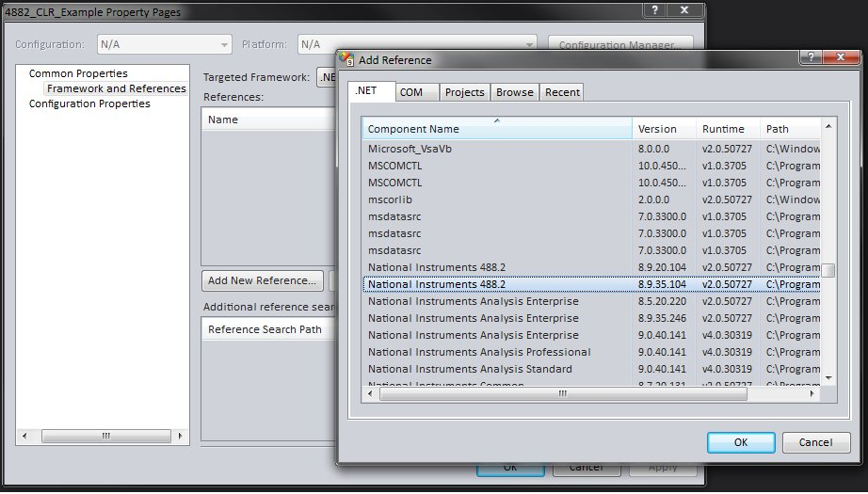Open the Recent tab
Image resolution: width=868 pixels, height=494 pixels.
click(x=562, y=92)
